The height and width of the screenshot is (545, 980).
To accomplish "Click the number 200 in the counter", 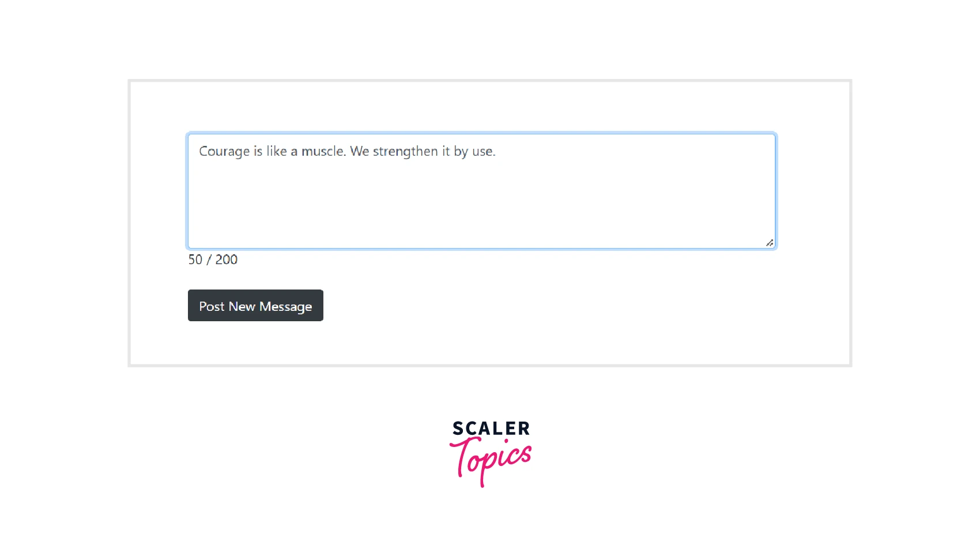I will 227,260.
